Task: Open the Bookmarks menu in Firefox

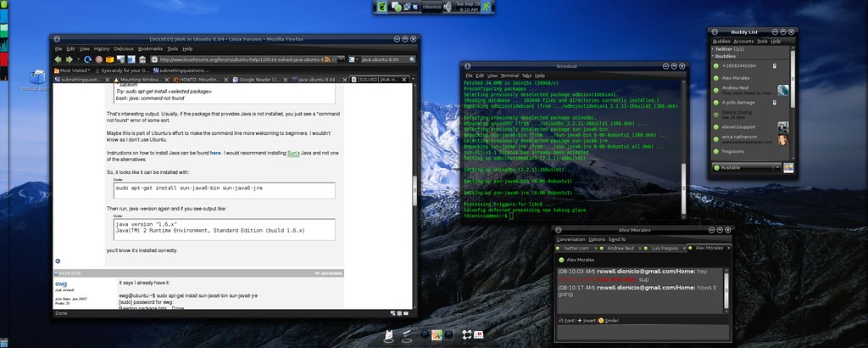Action: 149,48
